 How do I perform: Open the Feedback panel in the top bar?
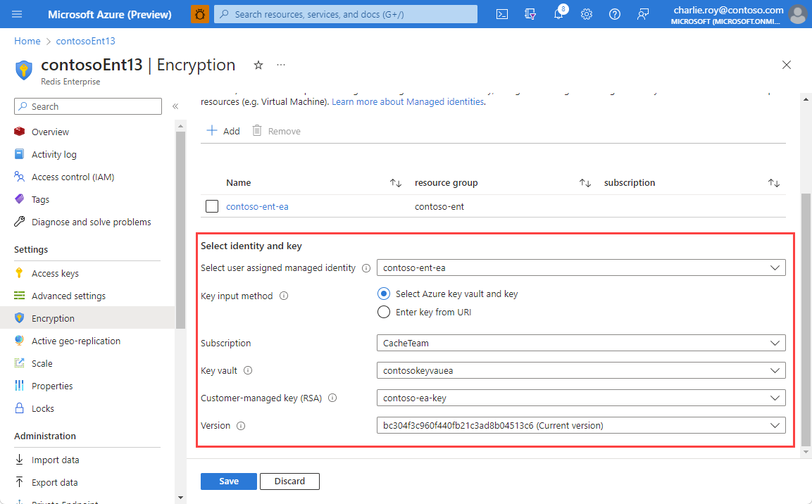pos(642,14)
